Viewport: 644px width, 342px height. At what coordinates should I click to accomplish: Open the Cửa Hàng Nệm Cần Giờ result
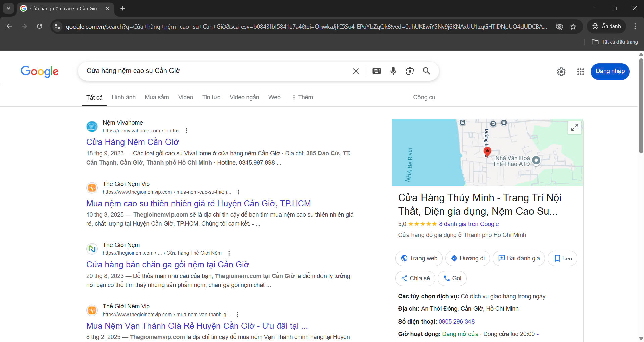(133, 142)
